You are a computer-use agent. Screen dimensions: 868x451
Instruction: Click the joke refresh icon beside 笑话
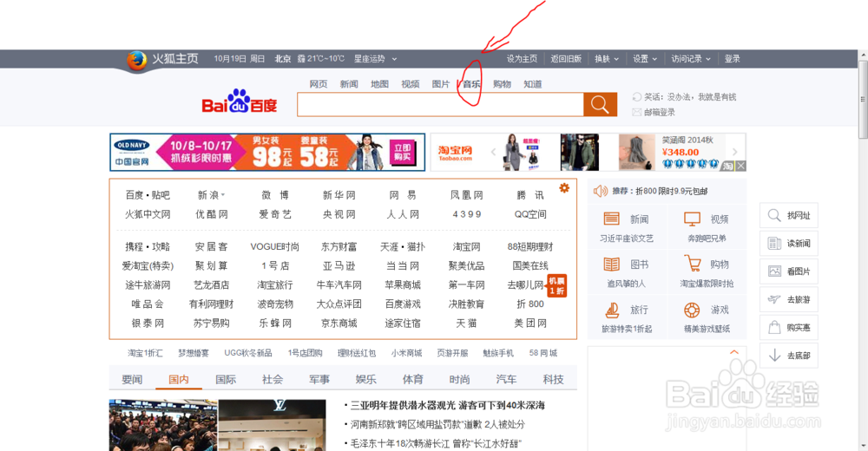point(636,97)
